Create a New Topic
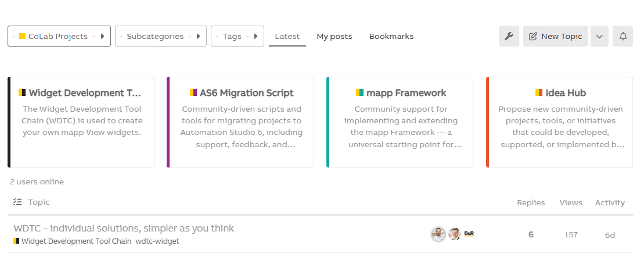Screen dimensions: 644x260 click(x=556, y=36)
